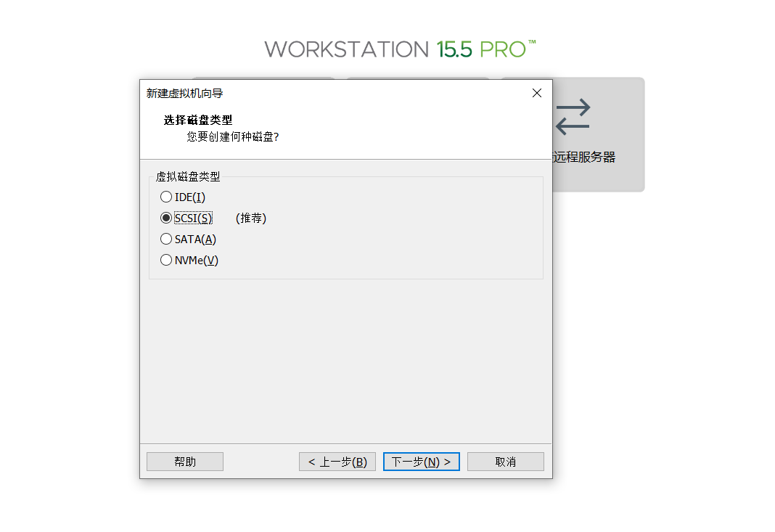Click the 远程服务器 label in background window
Screen dimensions: 775x532
[x=584, y=157]
